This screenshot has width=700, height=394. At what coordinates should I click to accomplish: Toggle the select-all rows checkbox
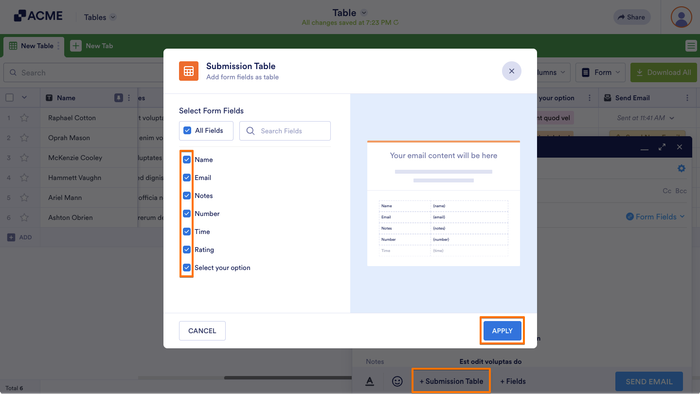(9, 97)
